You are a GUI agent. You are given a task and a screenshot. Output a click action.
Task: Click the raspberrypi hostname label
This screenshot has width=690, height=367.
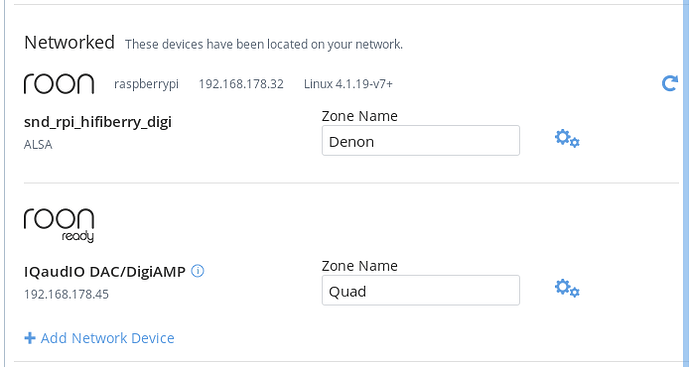pos(147,84)
